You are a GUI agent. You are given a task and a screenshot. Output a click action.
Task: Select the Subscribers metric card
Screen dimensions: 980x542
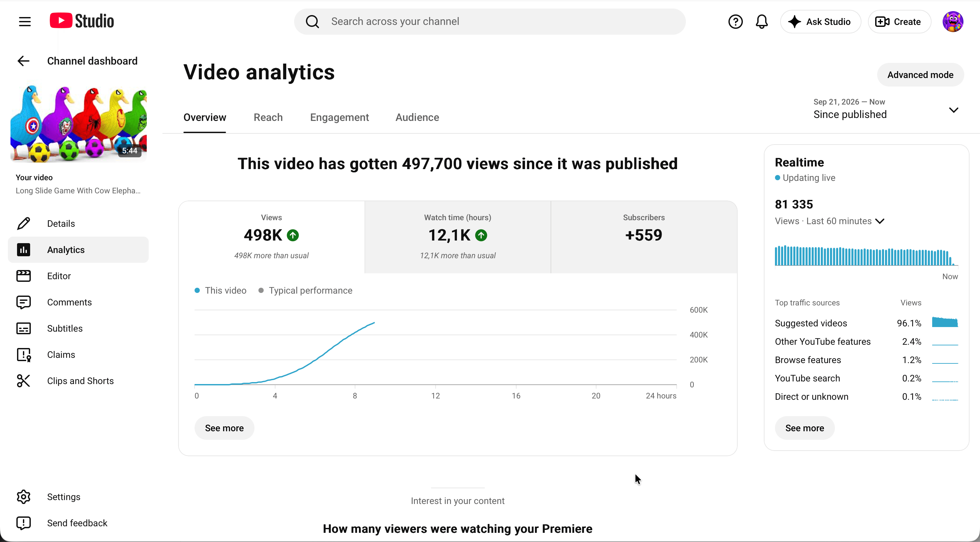point(644,237)
